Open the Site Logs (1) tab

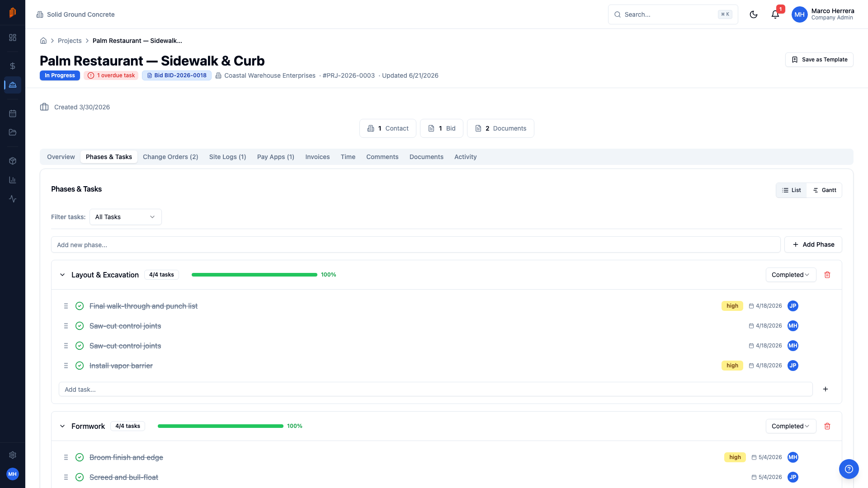[227, 157]
